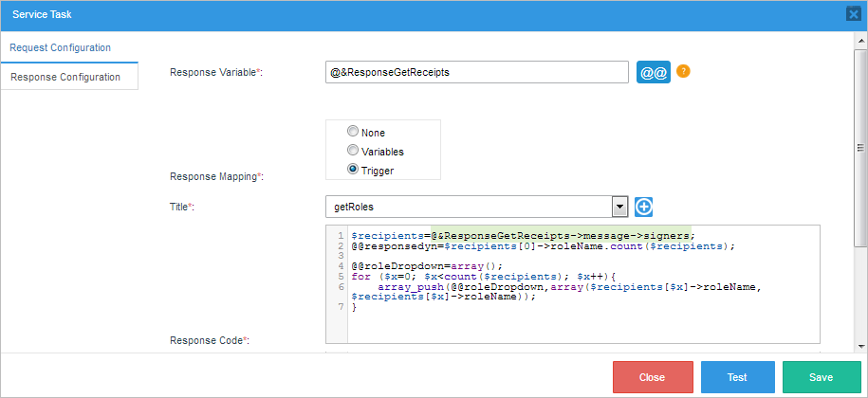Close the Service Task dialog with X icon
Screen dimensions: 868x398
coord(853,14)
